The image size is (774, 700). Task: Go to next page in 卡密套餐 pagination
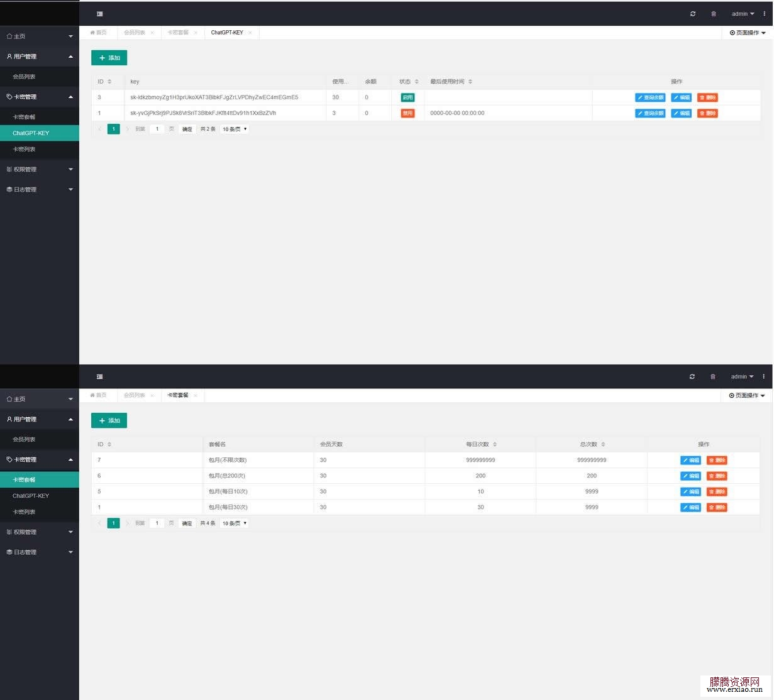(127, 523)
